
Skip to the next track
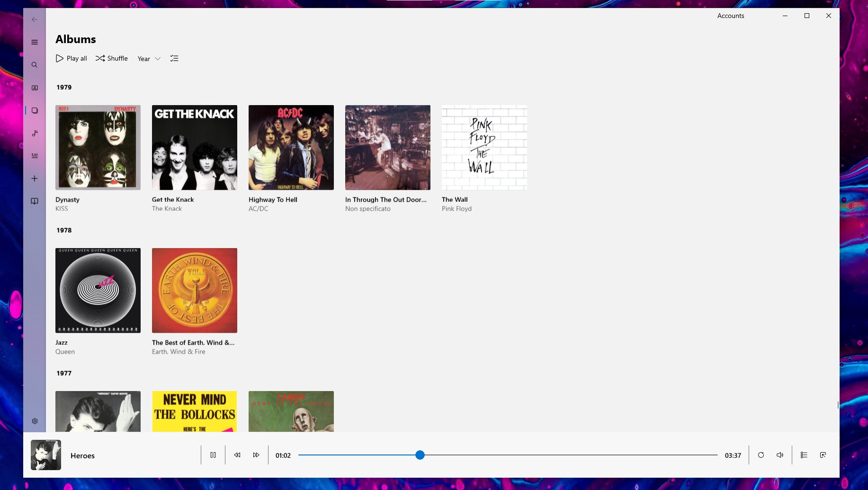click(256, 455)
